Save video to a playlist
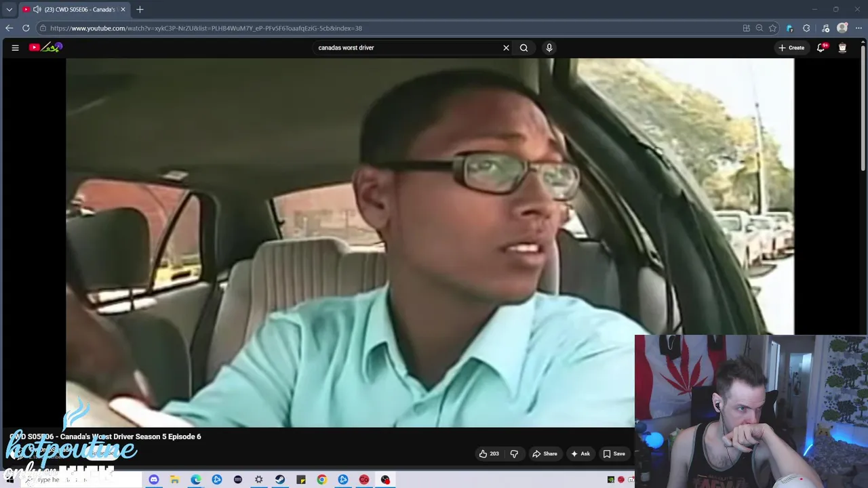 point(614,453)
